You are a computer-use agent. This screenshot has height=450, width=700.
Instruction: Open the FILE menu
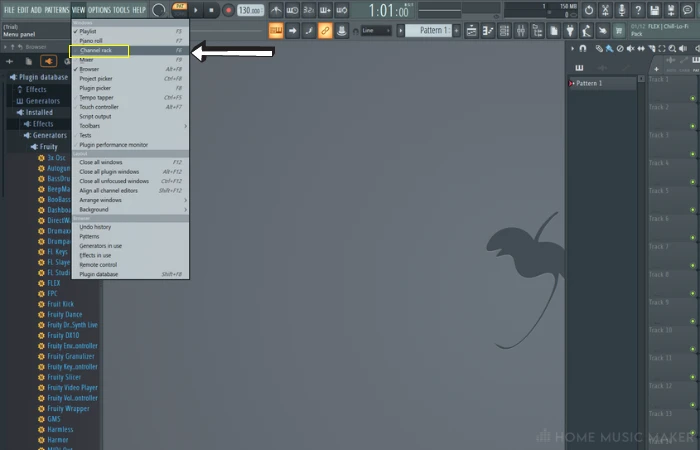[9, 10]
